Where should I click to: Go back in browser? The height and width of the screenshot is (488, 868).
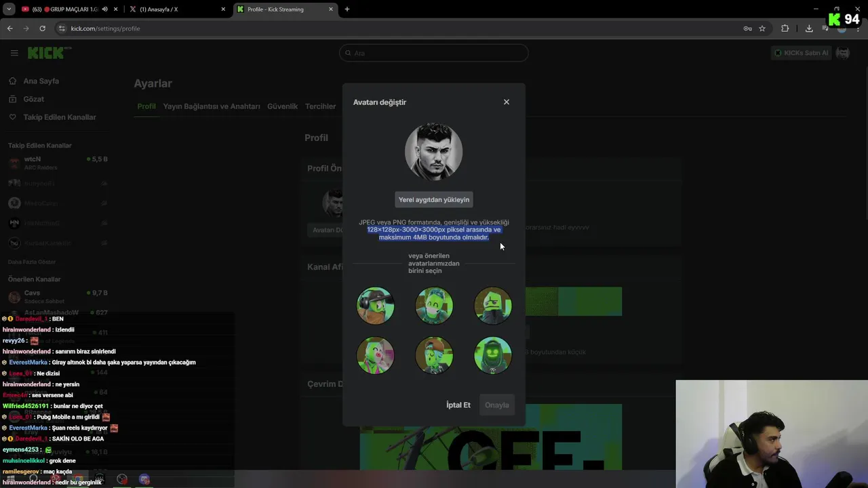coord(9,28)
